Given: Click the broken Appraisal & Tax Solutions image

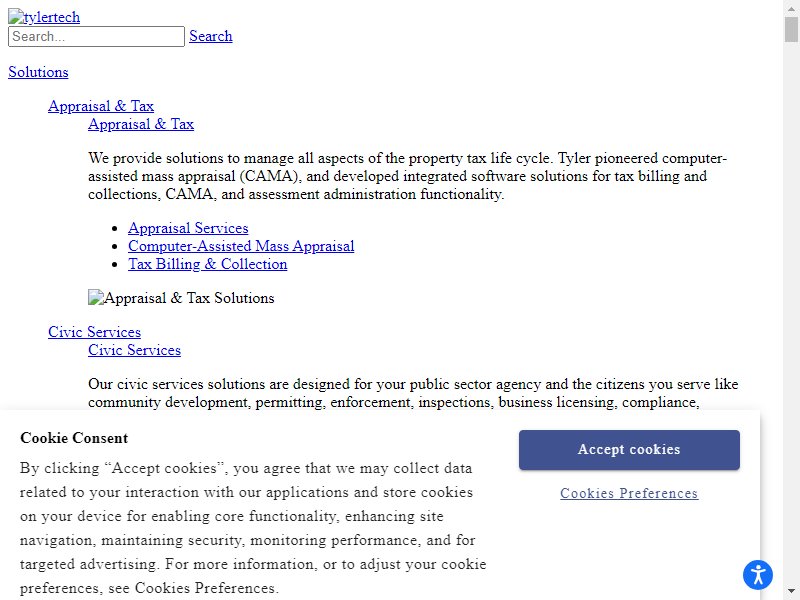Looking at the screenshot, I should [x=181, y=298].
